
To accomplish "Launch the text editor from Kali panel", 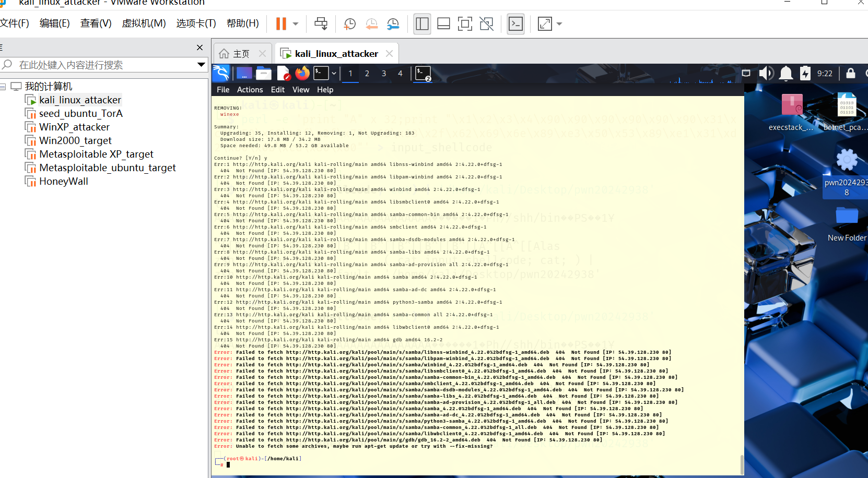I will click(x=283, y=73).
